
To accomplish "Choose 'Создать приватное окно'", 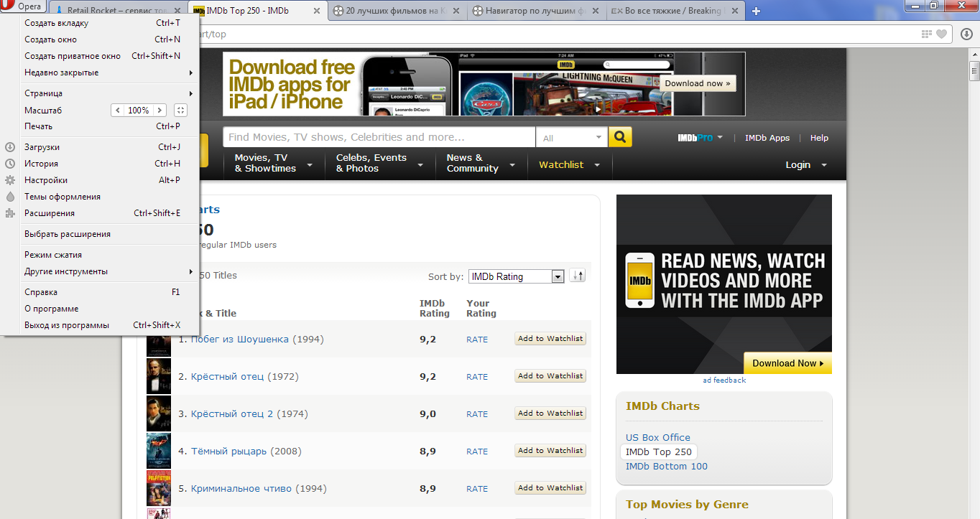I will [x=100, y=56].
